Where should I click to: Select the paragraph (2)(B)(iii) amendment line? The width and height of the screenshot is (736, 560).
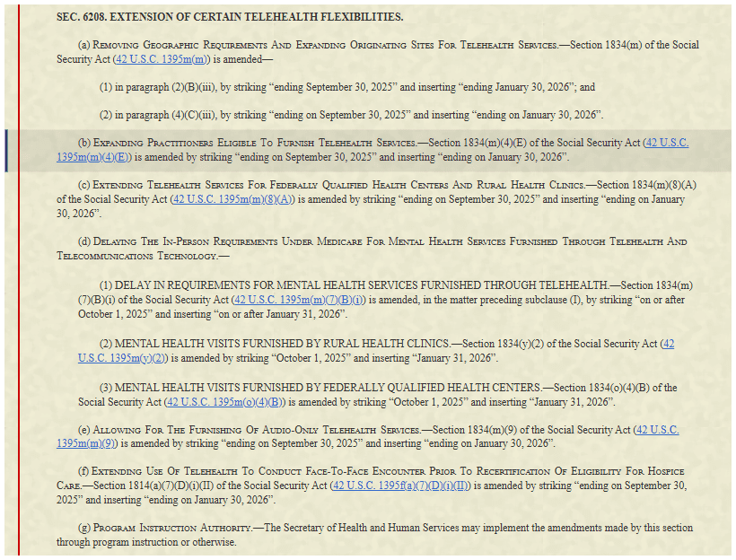(x=346, y=87)
